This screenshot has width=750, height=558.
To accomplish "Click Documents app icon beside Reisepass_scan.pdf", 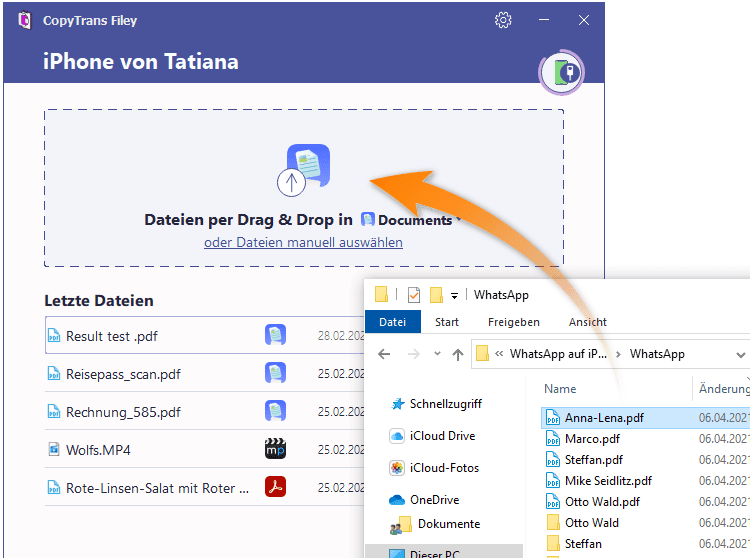I will pyautogui.click(x=276, y=372).
